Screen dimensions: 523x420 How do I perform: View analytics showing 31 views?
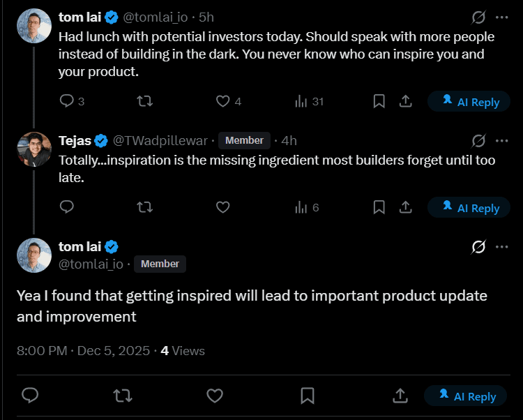[302, 101]
